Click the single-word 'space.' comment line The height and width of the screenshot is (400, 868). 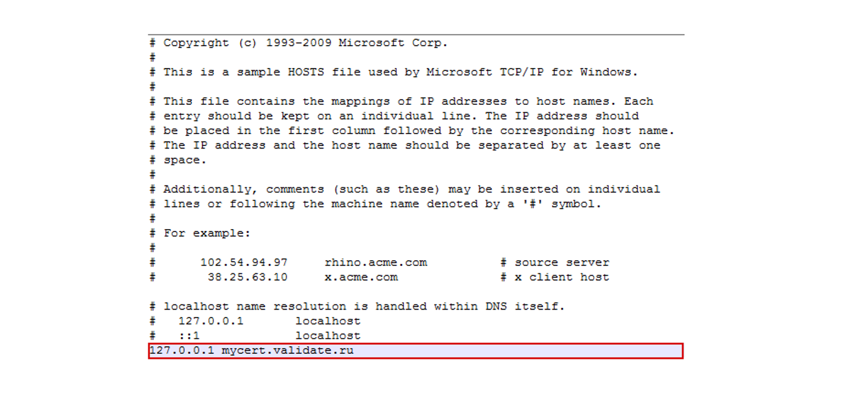(x=185, y=160)
